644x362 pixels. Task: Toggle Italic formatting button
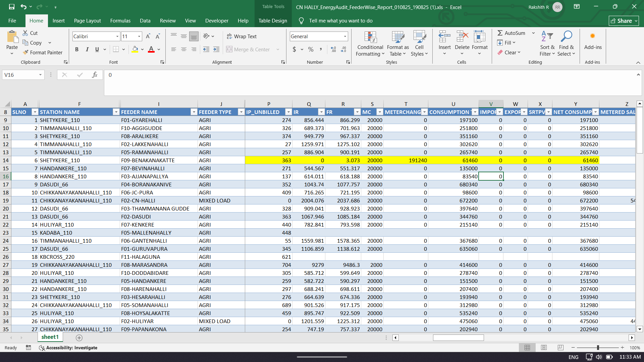[87, 49]
